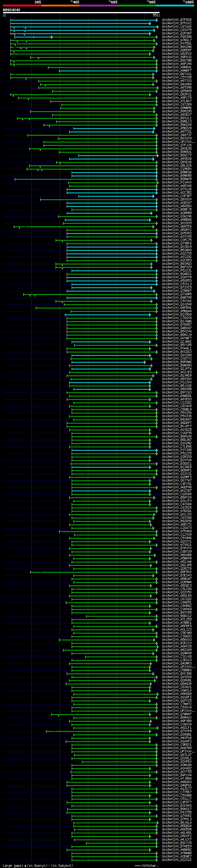Select label UniRef100_Q41864

click(177, 84)
